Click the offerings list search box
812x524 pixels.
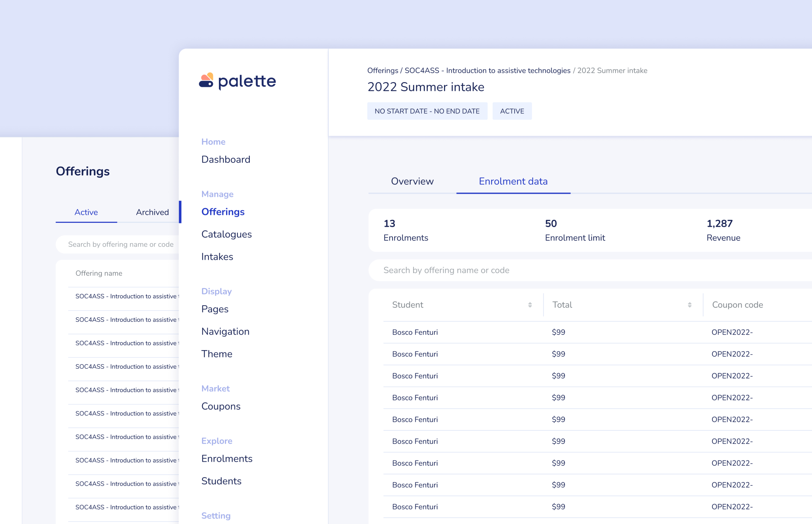121,244
